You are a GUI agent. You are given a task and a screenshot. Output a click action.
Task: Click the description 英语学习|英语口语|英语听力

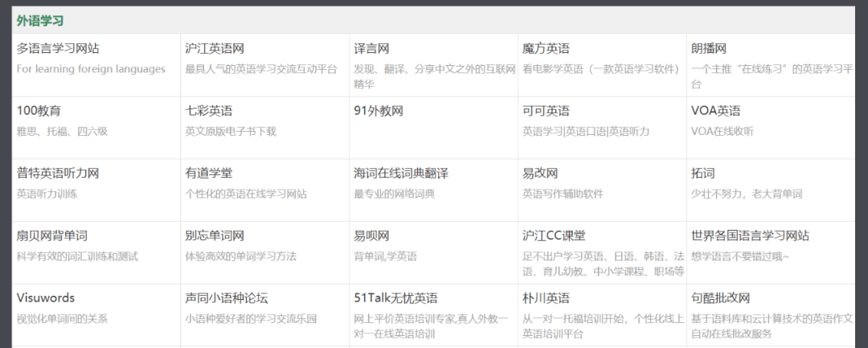click(586, 132)
